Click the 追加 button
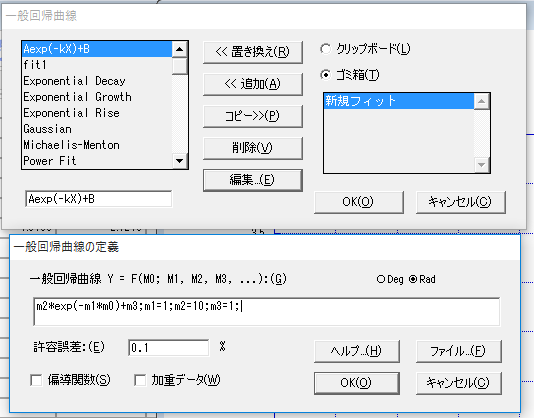 pos(253,84)
